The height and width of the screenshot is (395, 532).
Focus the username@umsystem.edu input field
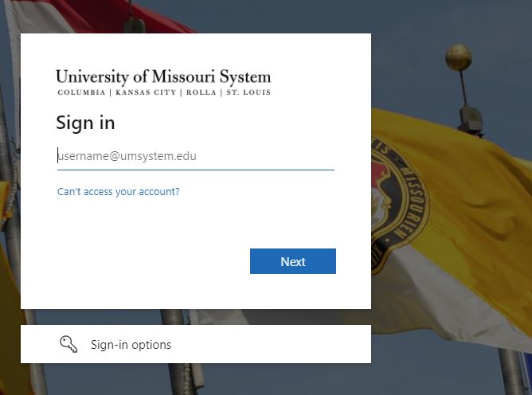coord(196,156)
